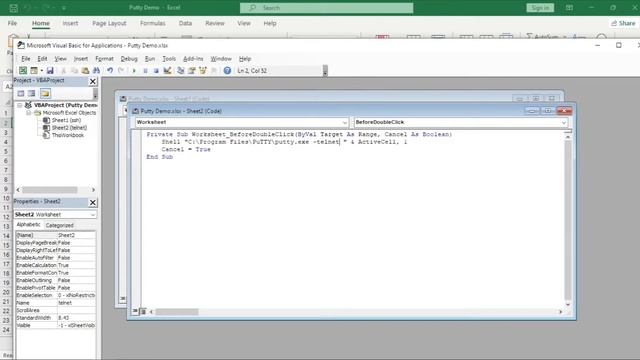640x360 pixels.
Task: Open the Run menu
Action: [x=150, y=59]
